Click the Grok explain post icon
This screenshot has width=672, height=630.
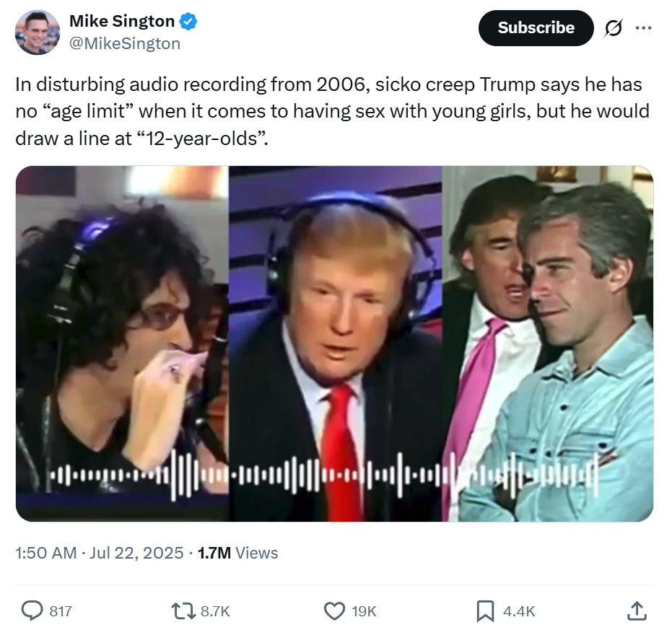coord(614,28)
